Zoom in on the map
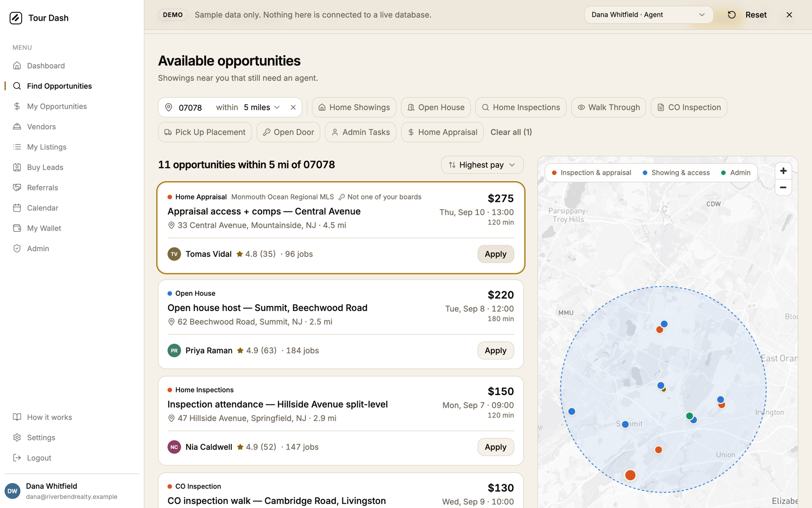Screen dimensions: 812x508 (783, 171)
